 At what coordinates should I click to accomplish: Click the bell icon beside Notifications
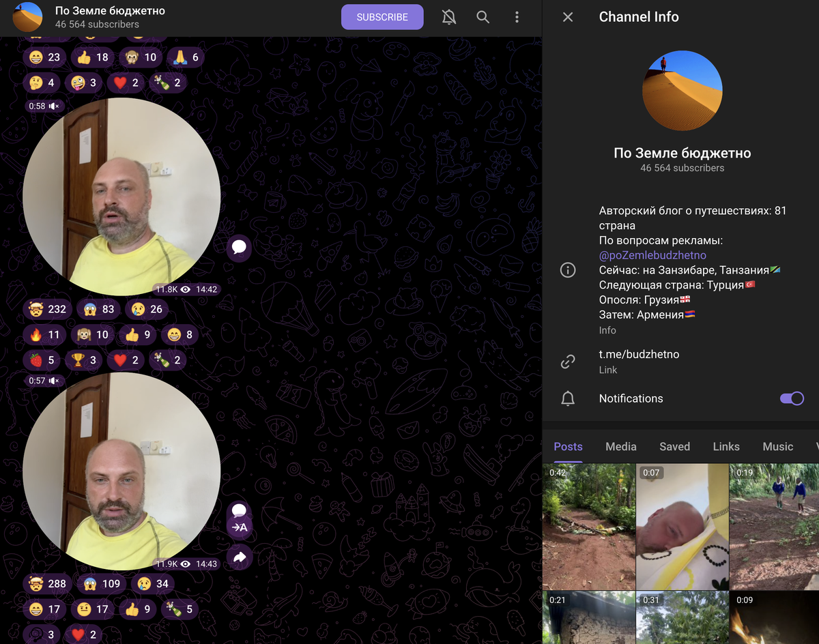click(x=568, y=398)
